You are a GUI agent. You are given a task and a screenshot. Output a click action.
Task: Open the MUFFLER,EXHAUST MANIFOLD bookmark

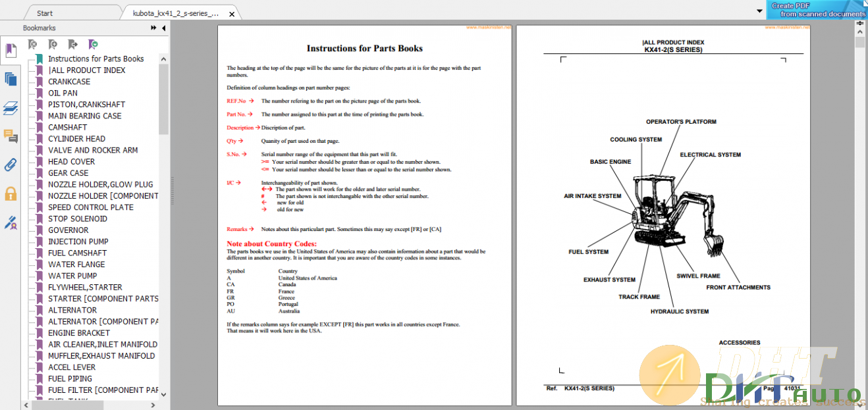pos(101,355)
